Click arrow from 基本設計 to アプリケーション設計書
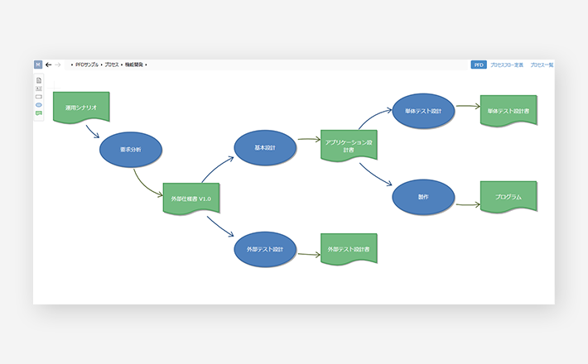Screen dimensions: 588x364 309,139
